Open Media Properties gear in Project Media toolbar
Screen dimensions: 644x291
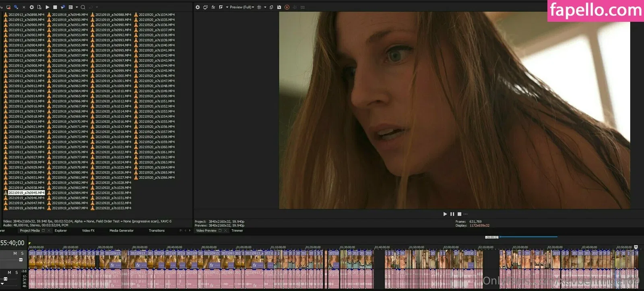[x=31, y=7]
